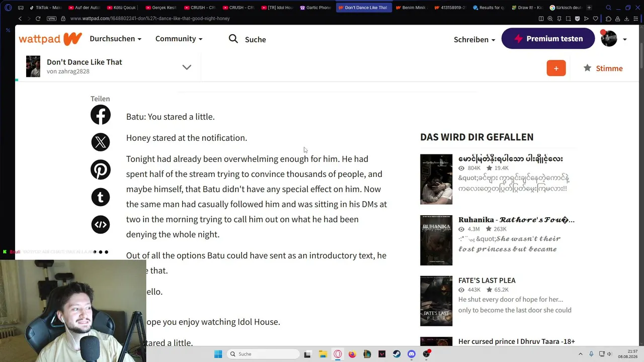
Task: Take a snapshot with the capture icon
Action: pos(568,19)
